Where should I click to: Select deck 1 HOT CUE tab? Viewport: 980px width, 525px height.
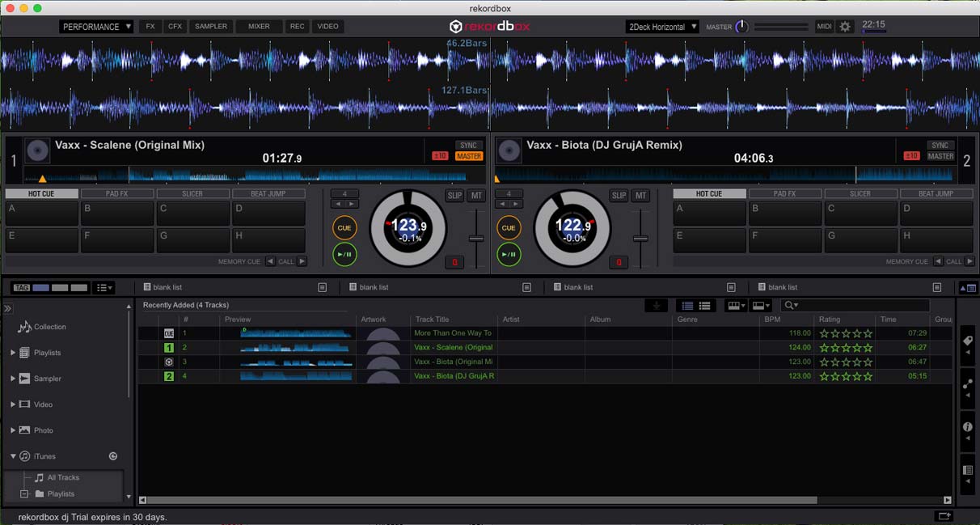pos(42,194)
